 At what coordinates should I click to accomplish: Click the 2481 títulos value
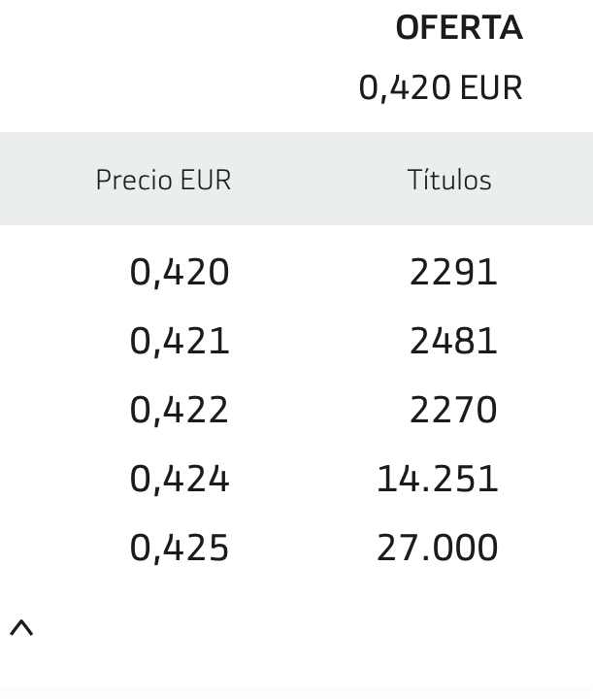(453, 341)
